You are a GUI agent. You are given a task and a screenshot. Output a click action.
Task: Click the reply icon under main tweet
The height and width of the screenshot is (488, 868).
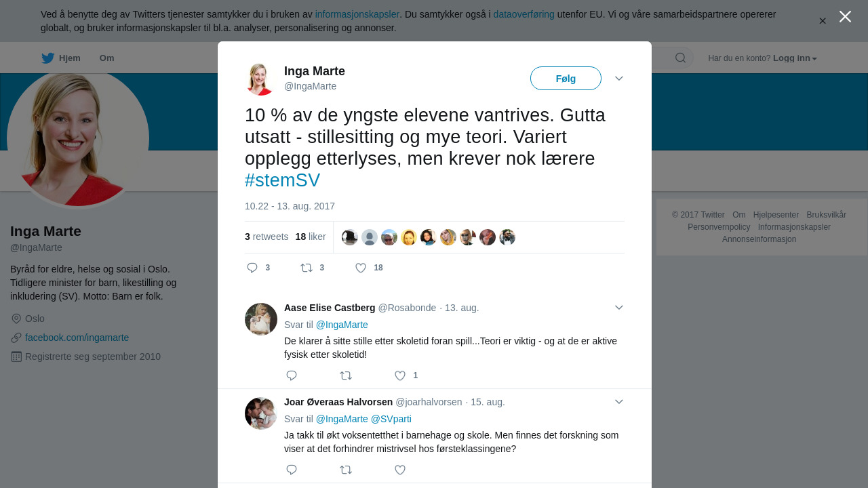[x=252, y=268]
